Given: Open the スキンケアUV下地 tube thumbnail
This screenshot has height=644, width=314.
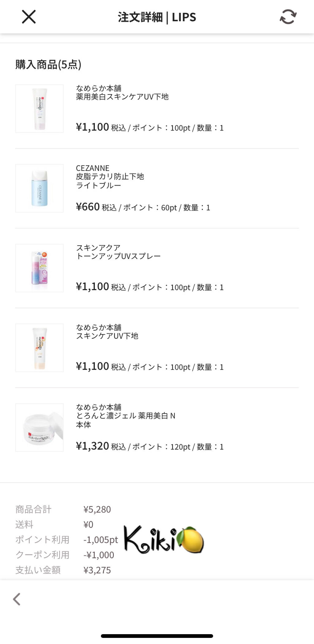Looking at the screenshot, I should pos(40,348).
